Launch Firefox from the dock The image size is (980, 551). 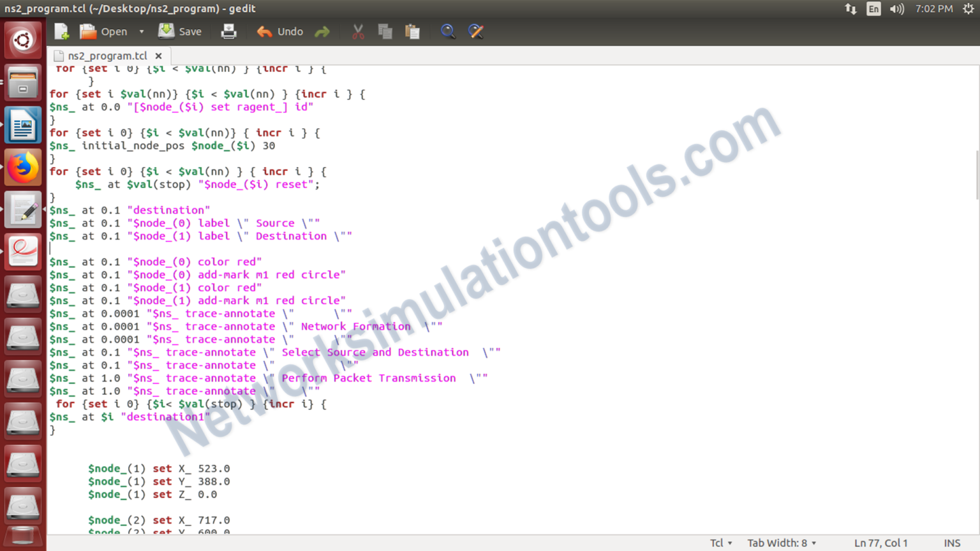click(x=22, y=166)
